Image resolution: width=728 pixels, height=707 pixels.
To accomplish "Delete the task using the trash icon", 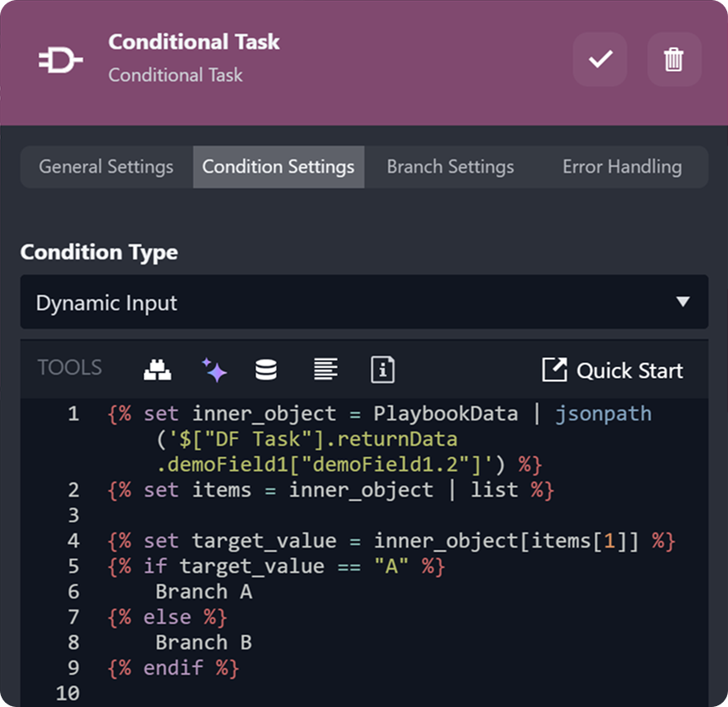I will [x=674, y=59].
